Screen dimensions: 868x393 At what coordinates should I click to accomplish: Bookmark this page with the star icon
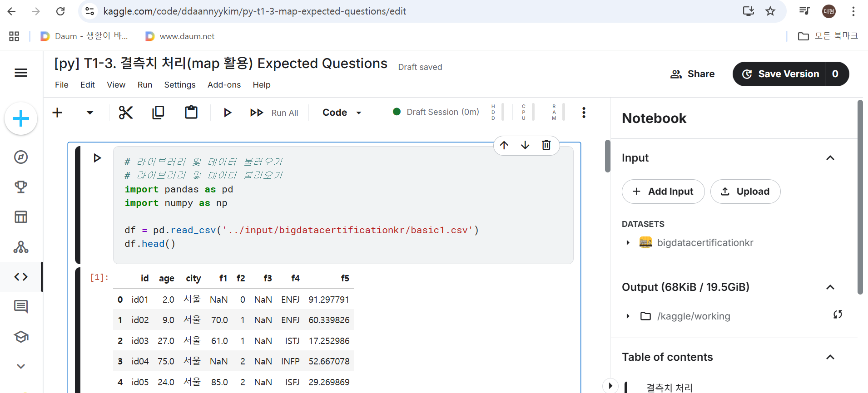point(770,11)
